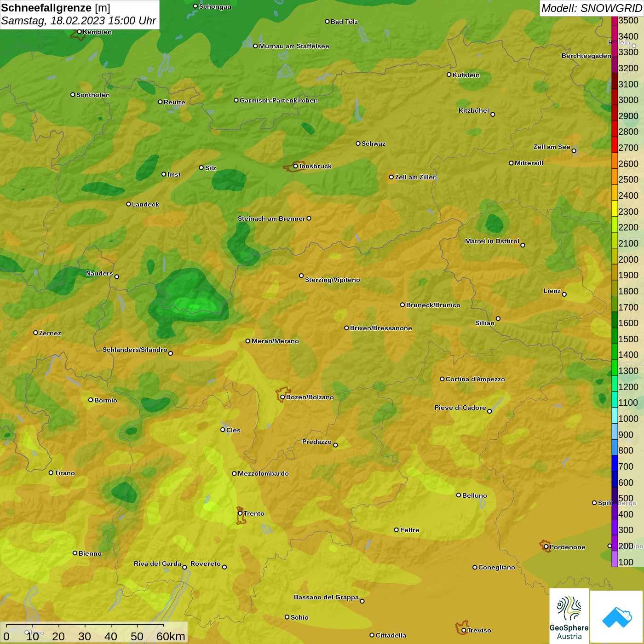The width and height of the screenshot is (644, 644).
Task: Click the Schlanders/Silandro label
Action: click(135, 350)
